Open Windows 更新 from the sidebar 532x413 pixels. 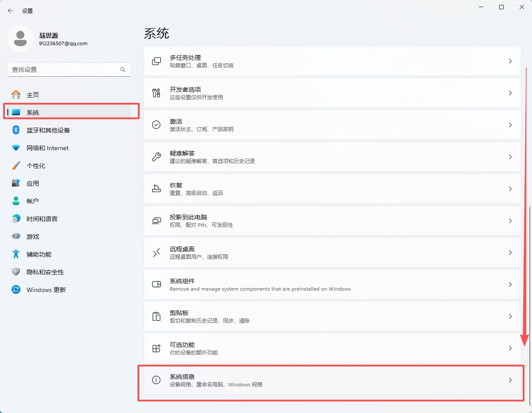pyautogui.click(x=46, y=290)
